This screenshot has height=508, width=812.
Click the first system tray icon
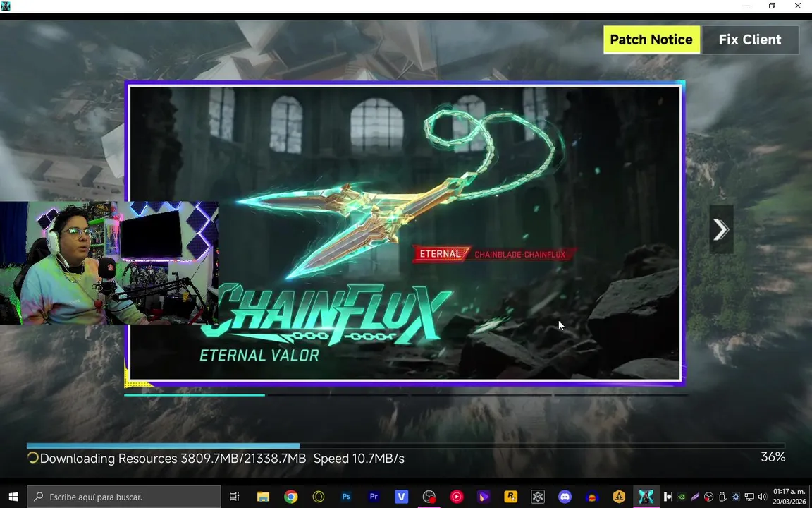pos(668,497)
